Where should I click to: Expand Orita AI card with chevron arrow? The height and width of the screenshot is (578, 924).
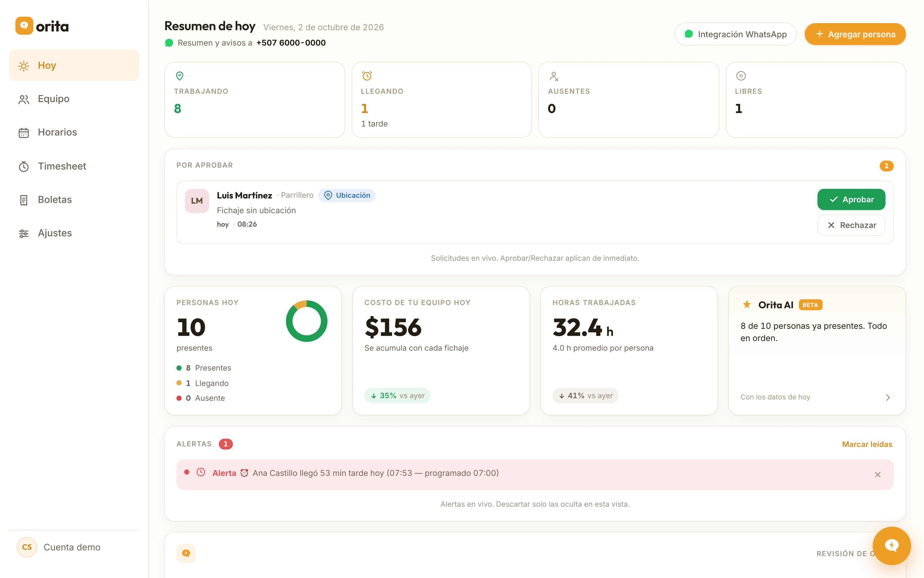888,398
